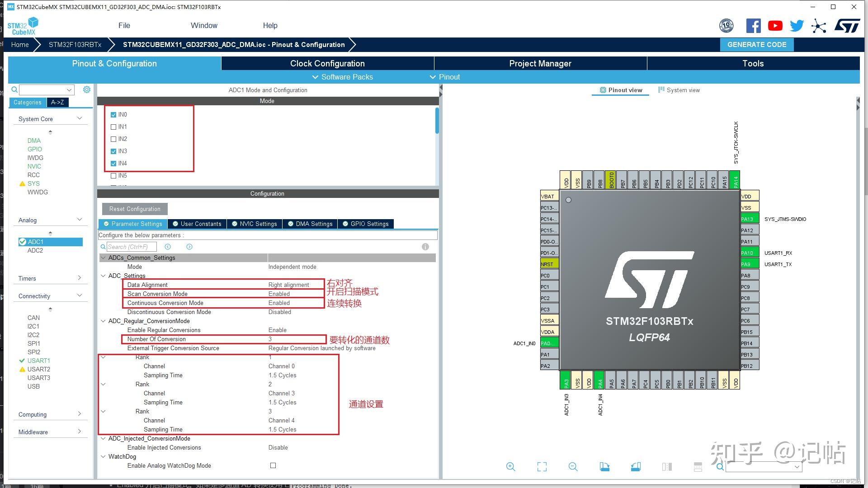
Task: Click pin PA13 on the chip
Action: 750,219
